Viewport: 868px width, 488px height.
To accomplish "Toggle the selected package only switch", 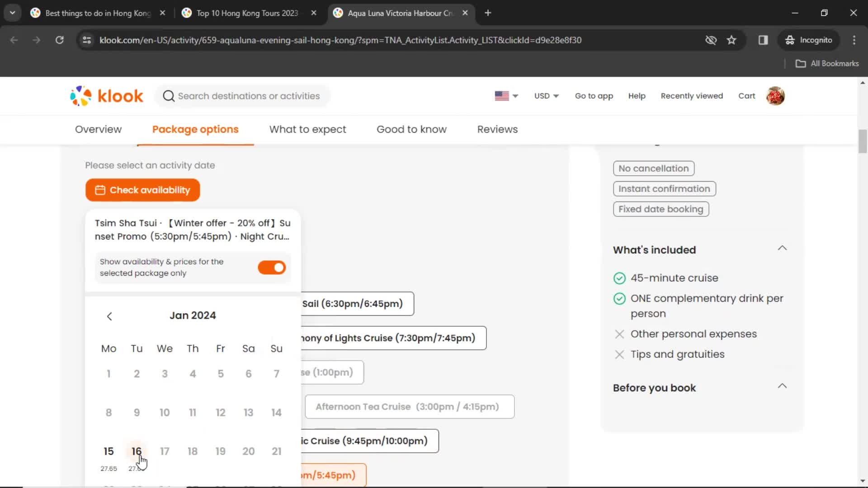I will click(x=271, y=267).
